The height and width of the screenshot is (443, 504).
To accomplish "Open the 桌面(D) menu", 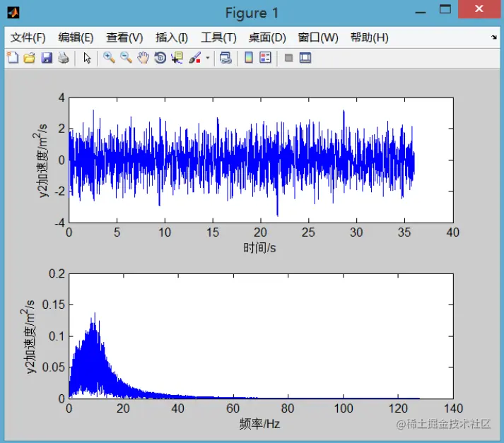I will pos(267,37).
